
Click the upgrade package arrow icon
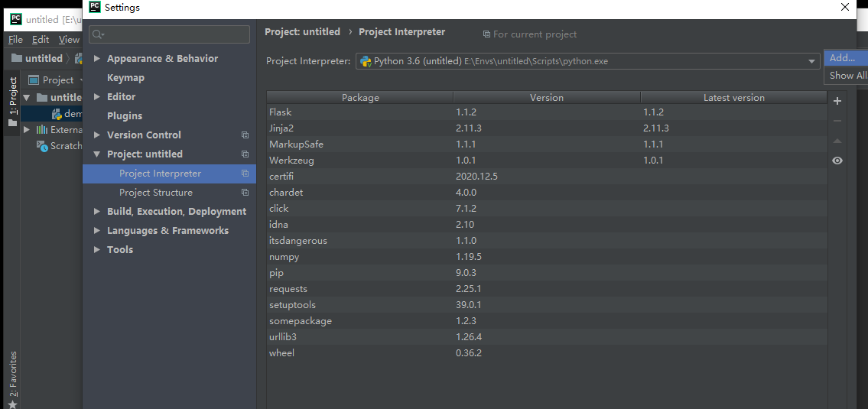pyautogui.click(x=837, y=141)
